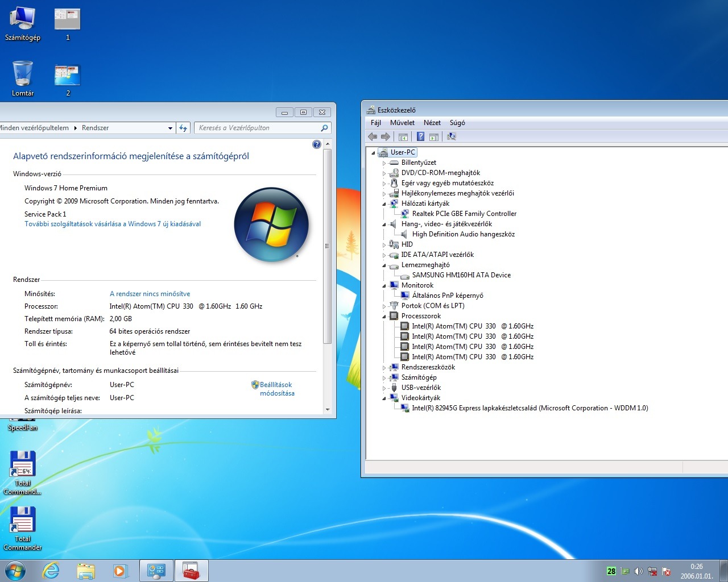Viewport: 728px width, 582px height.
Task: Open Windows Explorer folder icon in taskbar
Action: (86, 571)
